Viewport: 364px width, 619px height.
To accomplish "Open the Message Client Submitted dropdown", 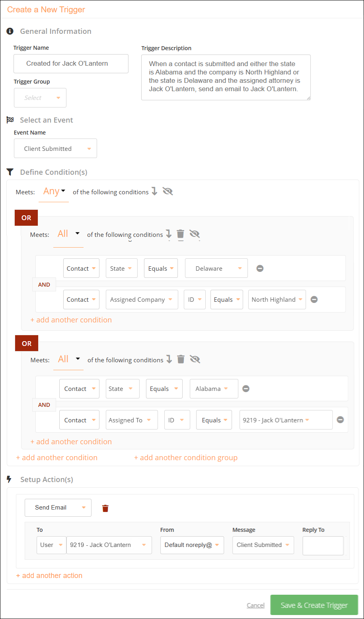I will pos(263,545).
